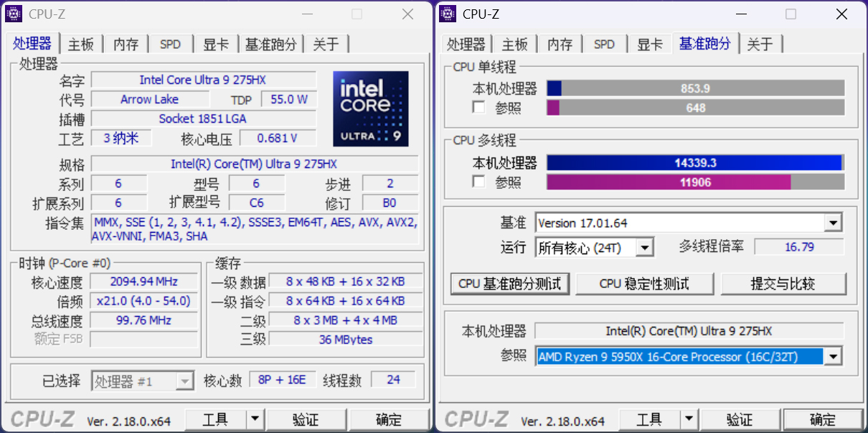This screenshot has height=433, width=868.
Task: Start the CPU 基准跑分测试 button
Action: point(509,284)
